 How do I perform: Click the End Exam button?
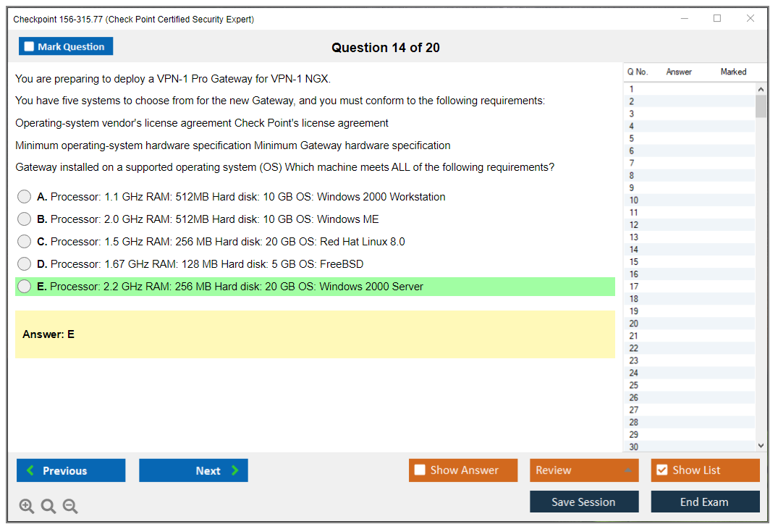pyautogui.click(x=705, y=502)
